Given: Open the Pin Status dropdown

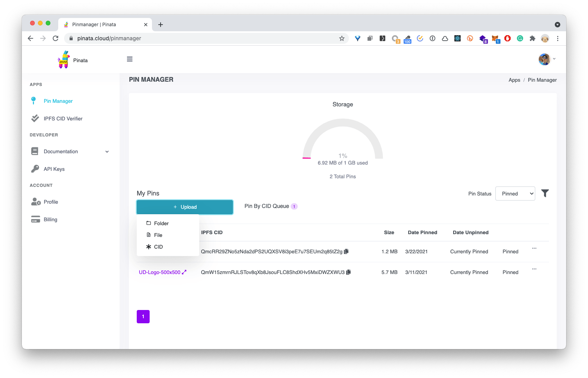Looking at the screenshot, I should tap(515, 193).
